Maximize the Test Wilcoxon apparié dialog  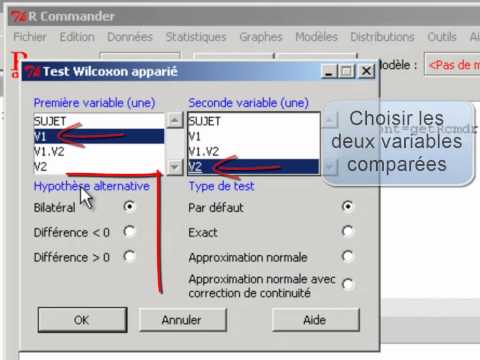click(x=347, y=71)
